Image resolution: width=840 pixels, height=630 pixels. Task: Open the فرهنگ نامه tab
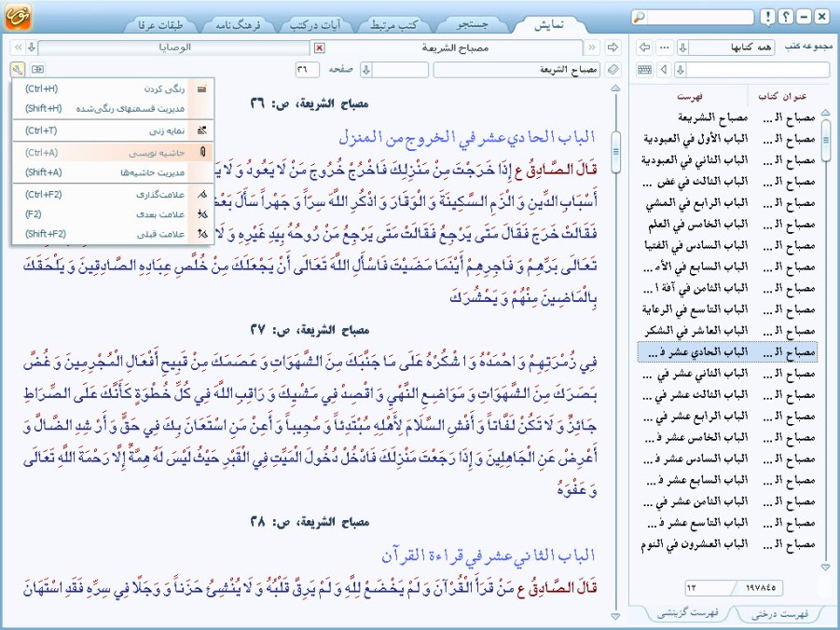tap(238, 24)
